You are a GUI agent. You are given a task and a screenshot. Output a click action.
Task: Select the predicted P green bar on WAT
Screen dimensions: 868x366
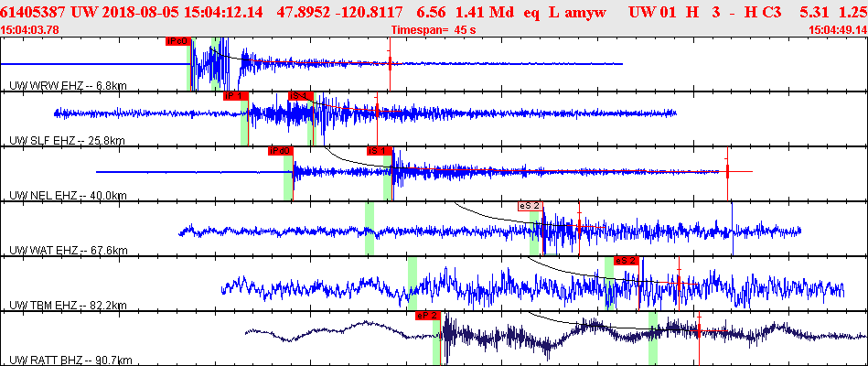pos(370,229)
